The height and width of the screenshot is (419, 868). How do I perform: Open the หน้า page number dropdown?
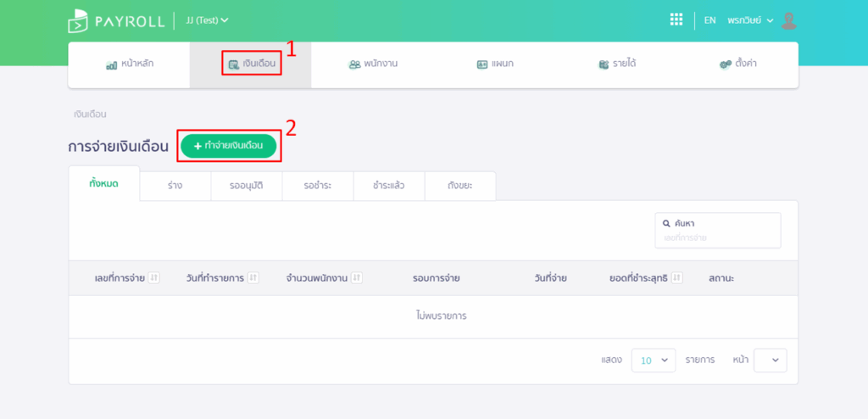(770, 360)
